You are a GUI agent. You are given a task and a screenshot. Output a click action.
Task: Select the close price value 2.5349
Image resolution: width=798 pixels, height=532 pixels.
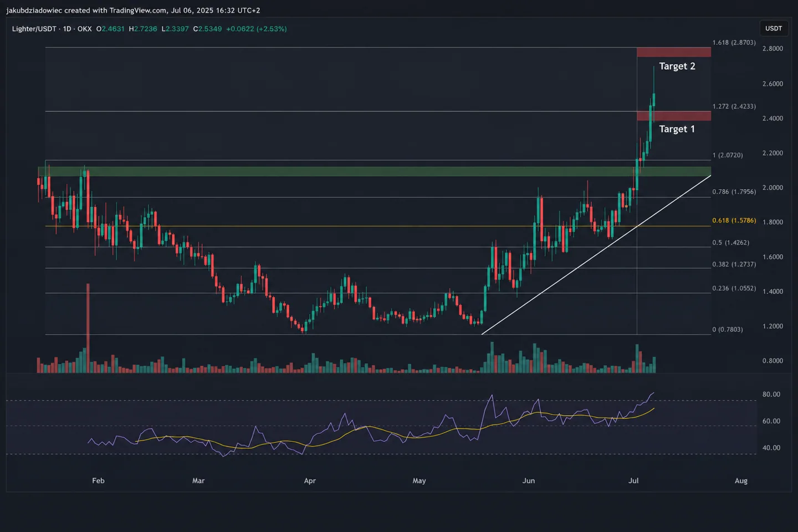point(210,29)
